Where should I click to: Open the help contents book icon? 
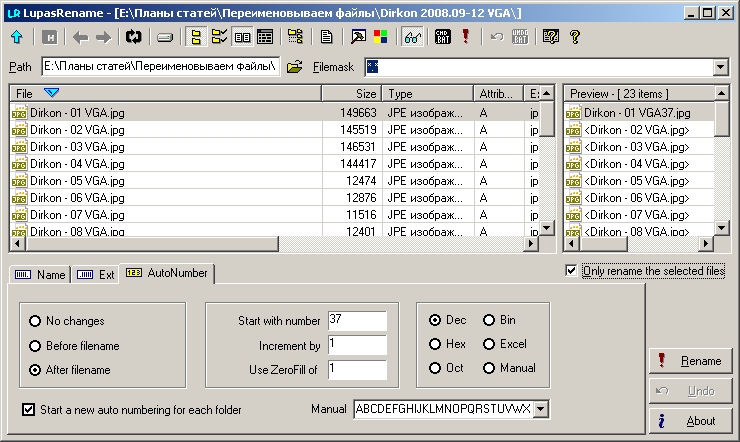551,37
